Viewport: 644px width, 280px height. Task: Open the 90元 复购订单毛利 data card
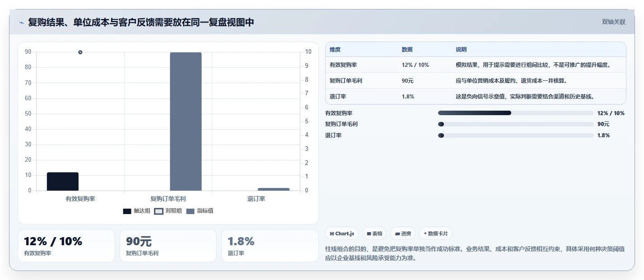click(x=168, y=246)
